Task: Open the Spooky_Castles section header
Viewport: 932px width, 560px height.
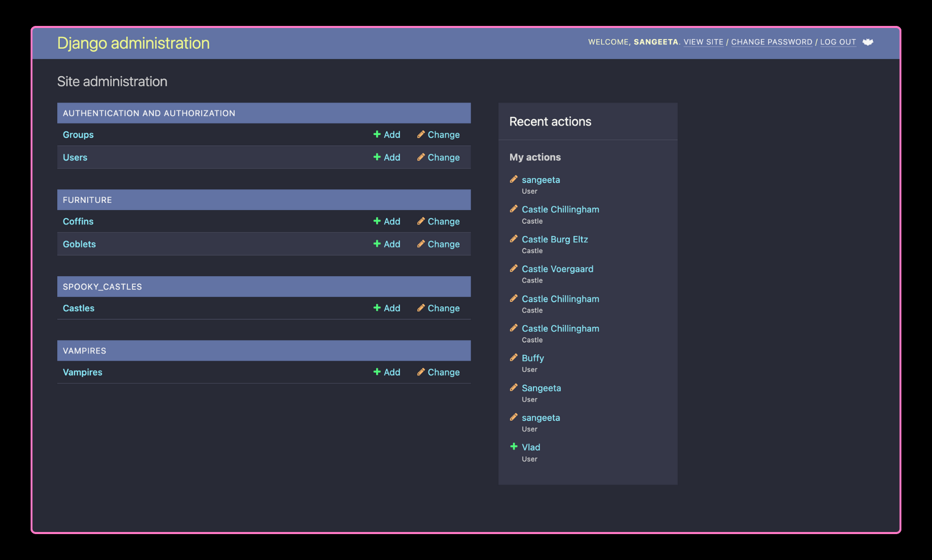Action: pyautogui.click(x=102, y=287)
